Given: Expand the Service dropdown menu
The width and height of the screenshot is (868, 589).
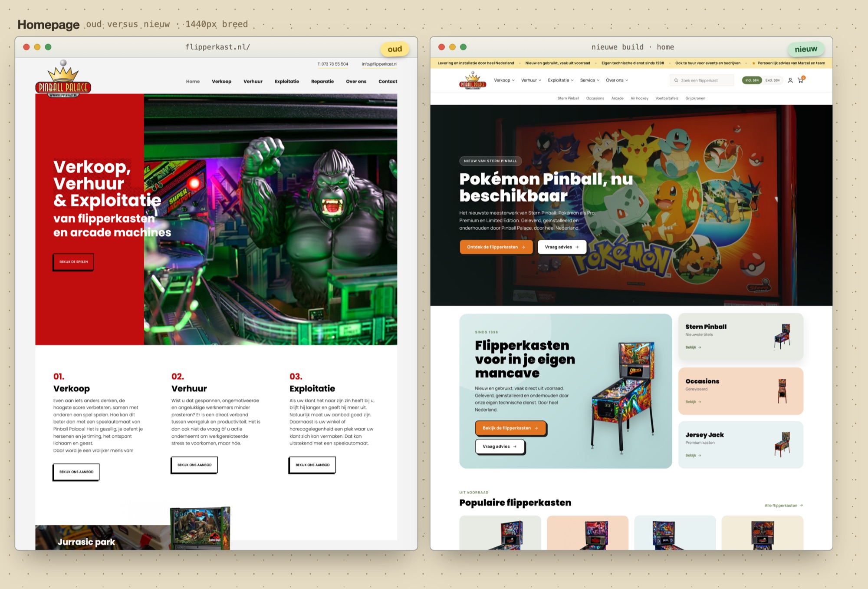Looking at the screenshot, I should (590, 80).
